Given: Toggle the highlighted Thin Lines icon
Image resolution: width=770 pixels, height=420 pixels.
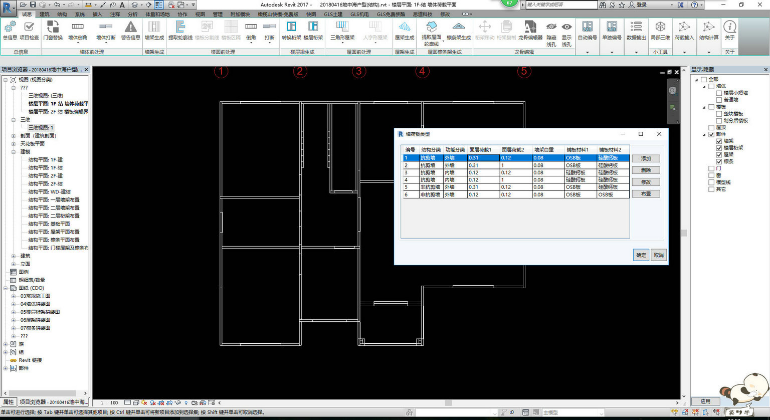Looking at the screenshot, I should 159,5.
